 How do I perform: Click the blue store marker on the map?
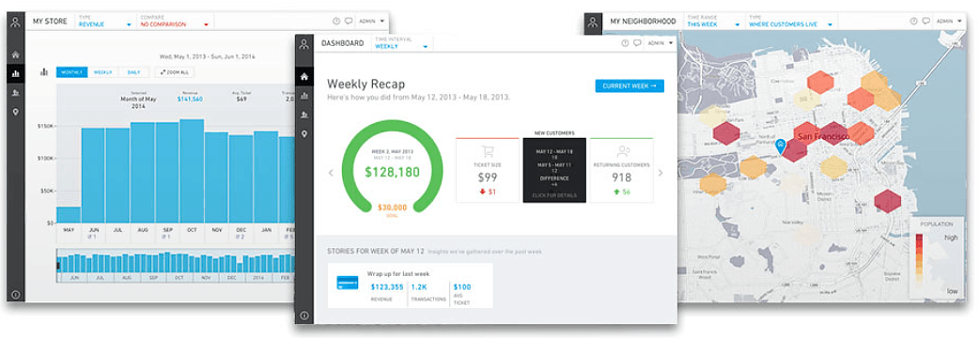[x=780, y=146]
